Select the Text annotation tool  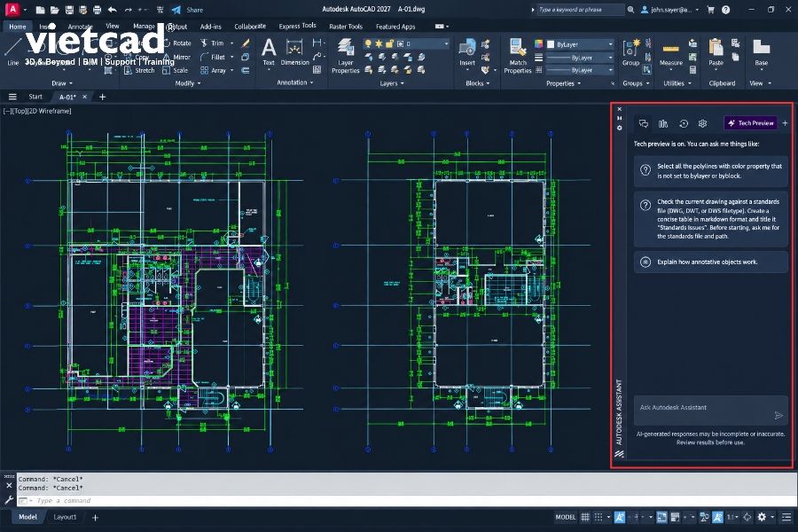point(269,52)
